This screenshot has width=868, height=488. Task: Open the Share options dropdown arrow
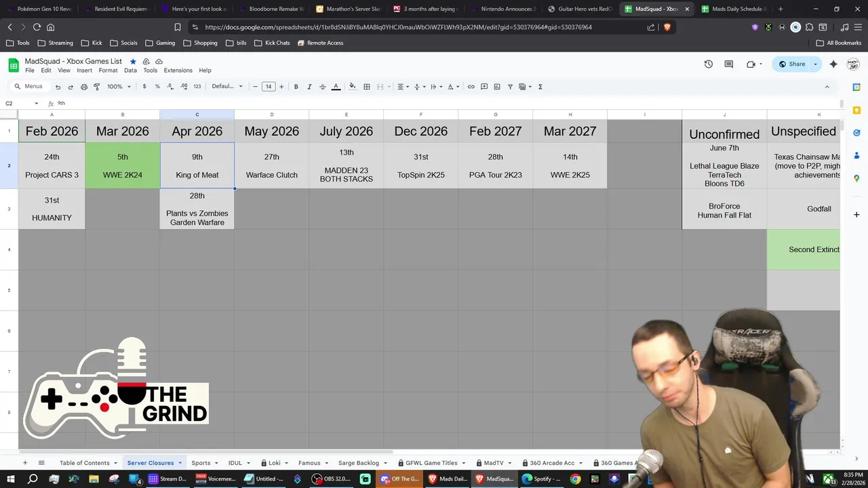(815, 64)
